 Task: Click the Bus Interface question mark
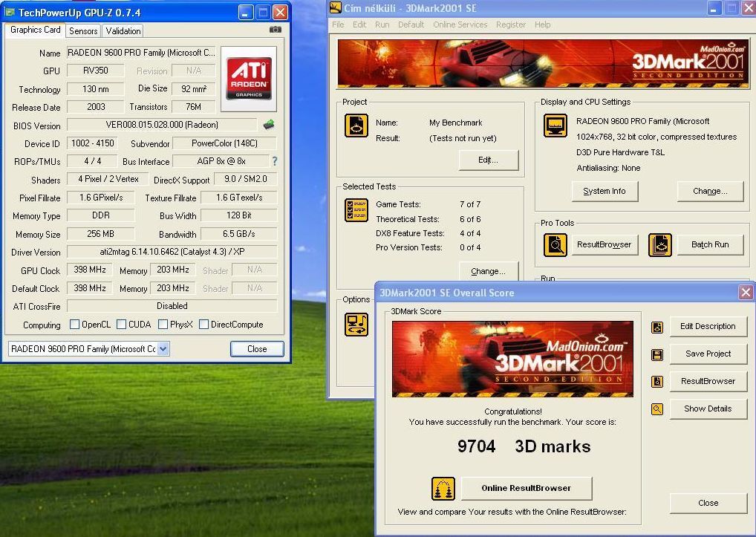pyautogui.click(x=274, y=161)
